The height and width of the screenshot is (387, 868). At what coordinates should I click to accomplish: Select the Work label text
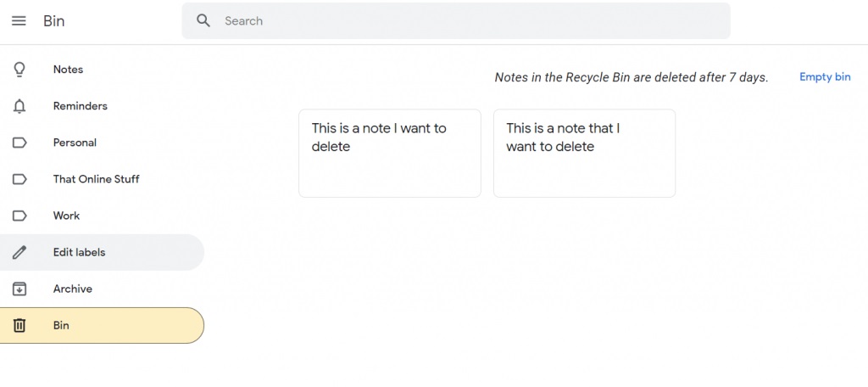coord(66,216)
